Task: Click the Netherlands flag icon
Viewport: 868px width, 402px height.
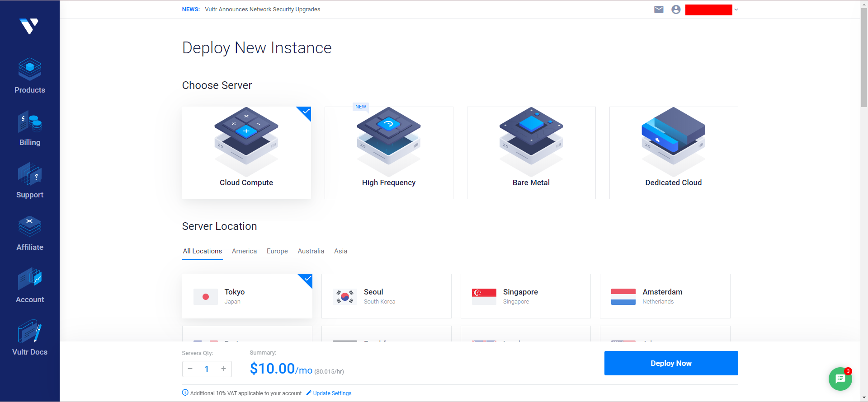Action: pyautogui.click(x=623, y=297)
